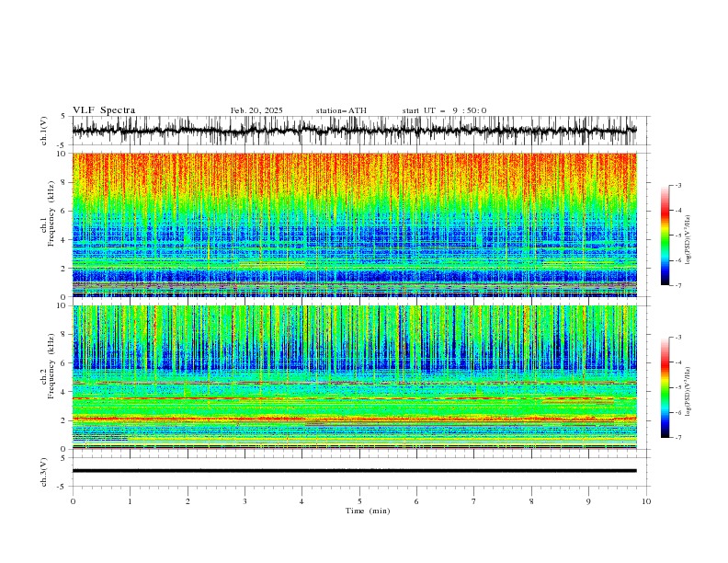Screen dimensions: 728x563
Task: Click the 'ch.3(V)' axis label
Action: click(x=44, y=472)
